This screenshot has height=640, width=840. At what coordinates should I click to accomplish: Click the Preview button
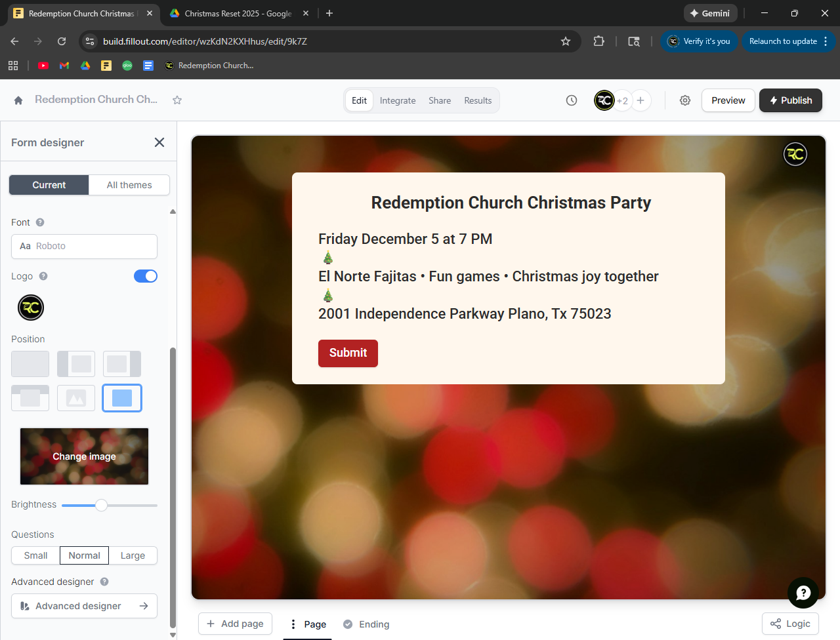tap(728, 100)
